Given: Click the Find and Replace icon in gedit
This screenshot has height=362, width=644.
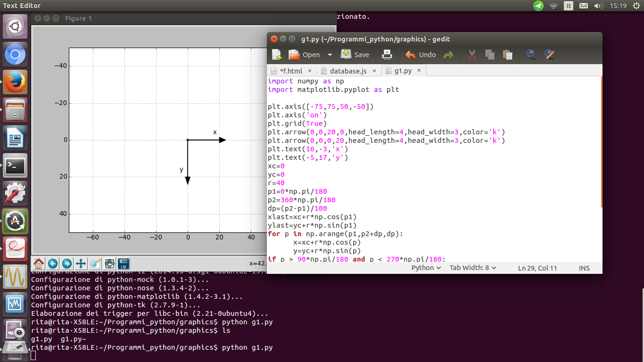Looking at the screenshot, I should (549, 55).
